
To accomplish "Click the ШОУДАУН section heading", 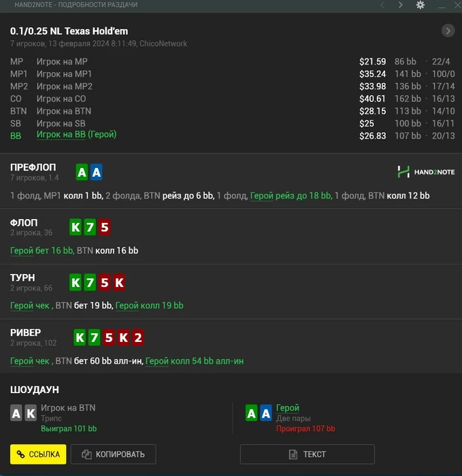I will point(35,390).
